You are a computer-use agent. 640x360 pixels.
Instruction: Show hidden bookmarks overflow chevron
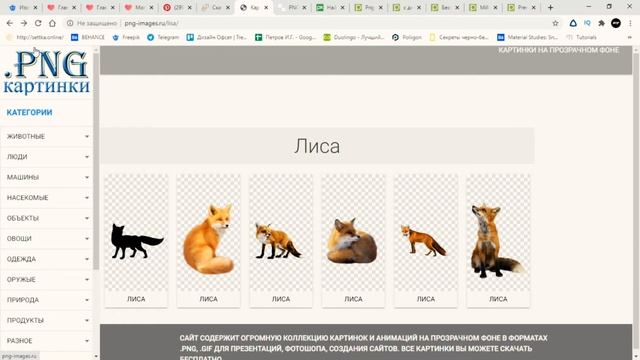click(x=630, y=37)
